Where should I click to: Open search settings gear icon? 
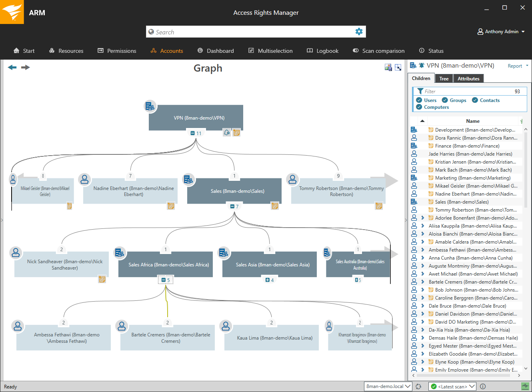(x=359, y=32)
